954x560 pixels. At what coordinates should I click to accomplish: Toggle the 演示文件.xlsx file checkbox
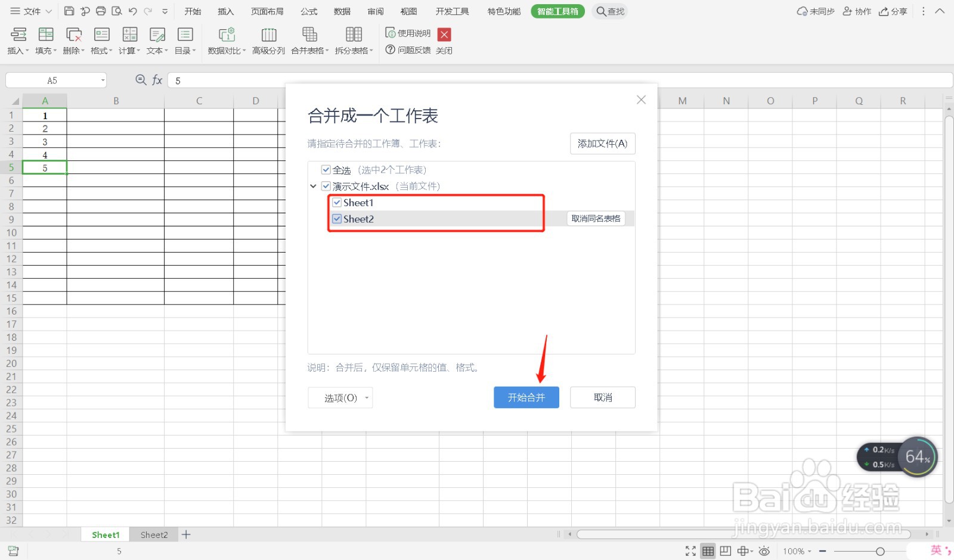pyautogui.click(x=326, y=186)
